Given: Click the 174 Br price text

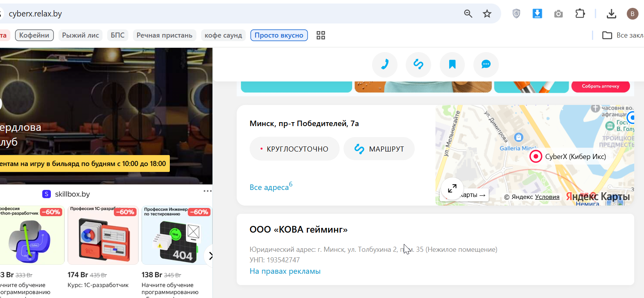Looking at the screenshot, I should pyautogui.click(x=78, y=275).
